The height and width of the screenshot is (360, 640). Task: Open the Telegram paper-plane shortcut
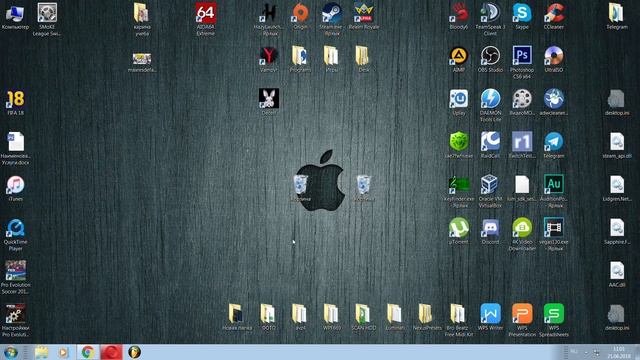pos(553,142)
